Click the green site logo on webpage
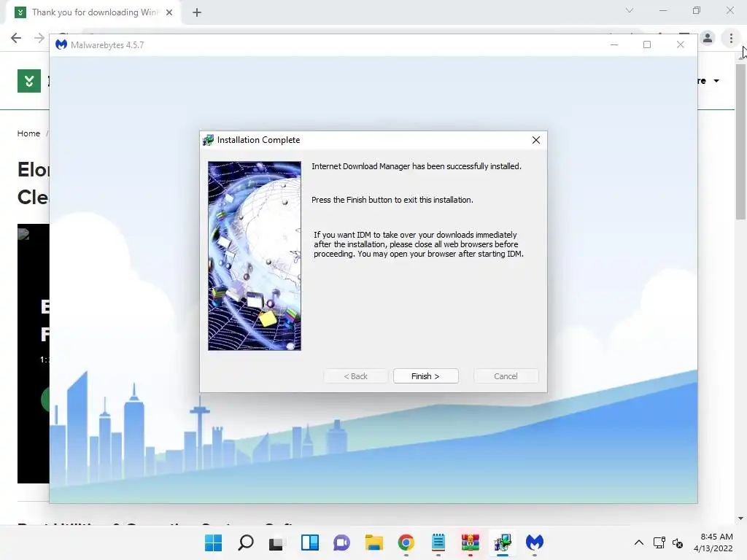The width and height of the screenshot is (747, 560). tap(29, 81)
